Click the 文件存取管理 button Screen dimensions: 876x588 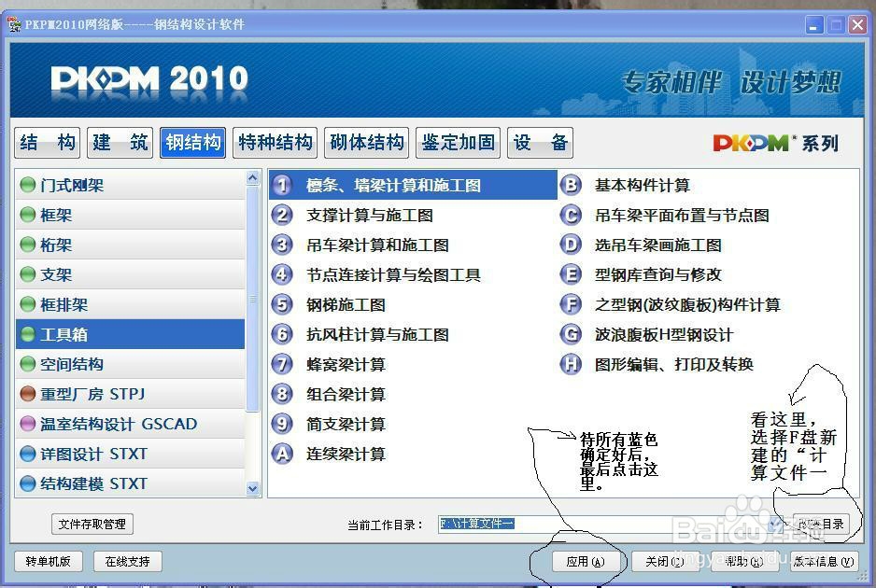[x=92, y=524]
